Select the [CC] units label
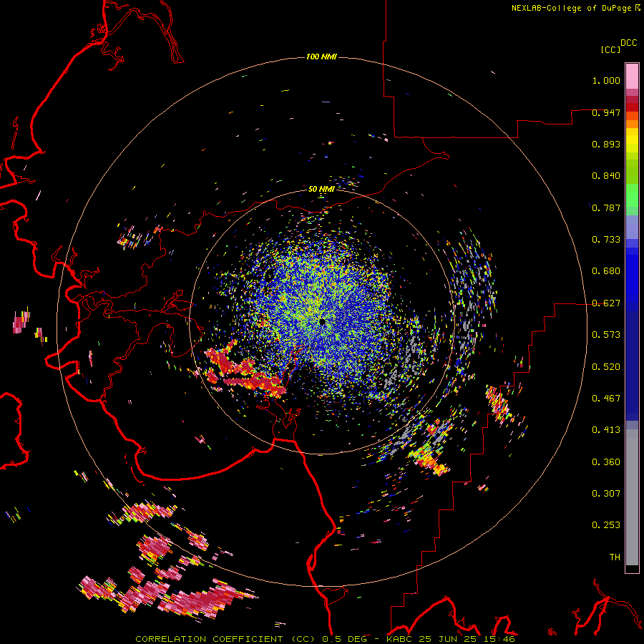The height and width of the screenshot is (644, 644). 610,49
